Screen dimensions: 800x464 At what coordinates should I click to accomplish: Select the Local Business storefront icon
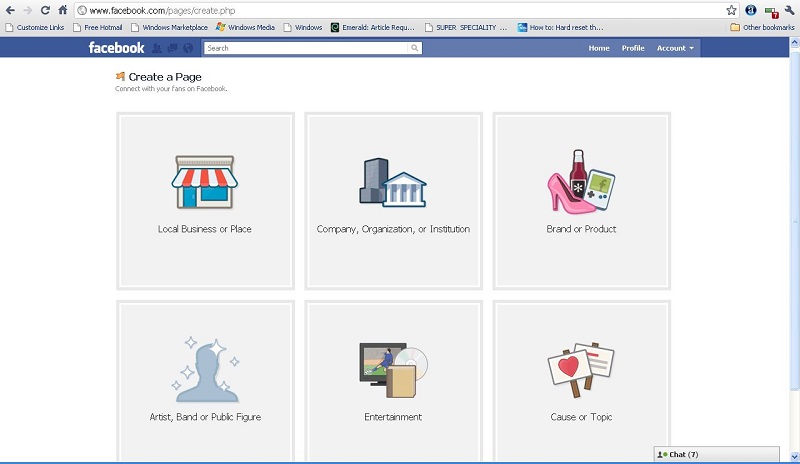pyautogui.click(x=205, y=182)
